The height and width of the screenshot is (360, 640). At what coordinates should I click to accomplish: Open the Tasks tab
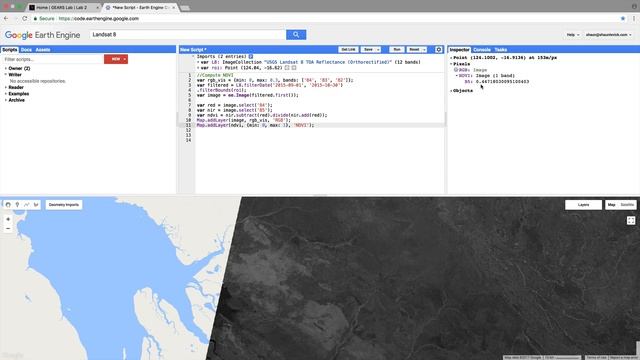(501, 49)
